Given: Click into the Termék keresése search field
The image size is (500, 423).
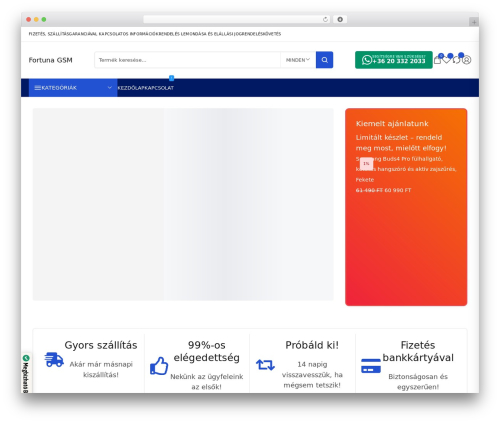Looking at the screenshot, I should pos(187,60).
